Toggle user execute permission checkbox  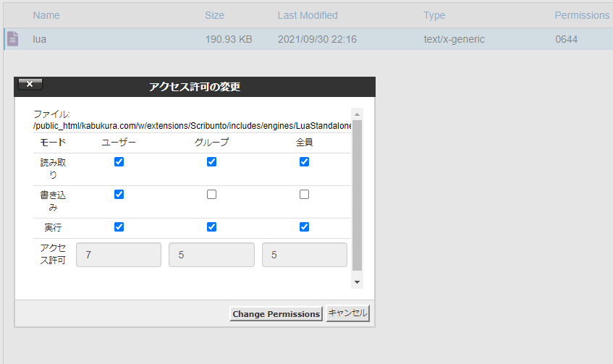coord(119,227)
